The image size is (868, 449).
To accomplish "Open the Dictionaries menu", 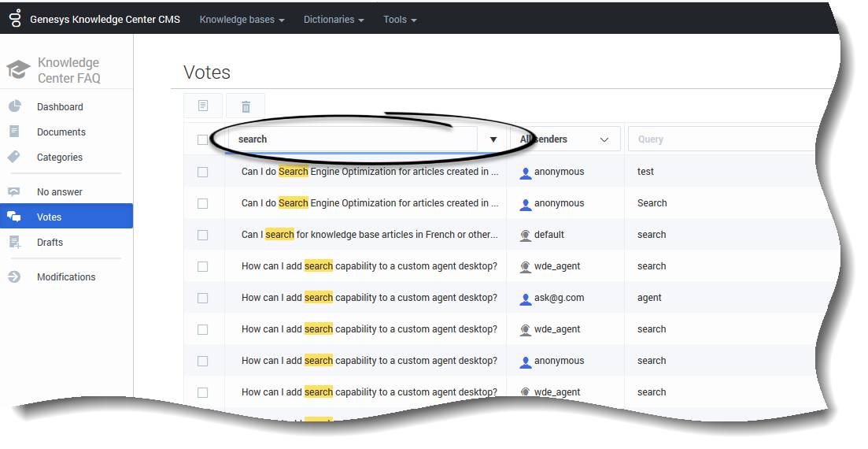I will click(x=334, y=20).
